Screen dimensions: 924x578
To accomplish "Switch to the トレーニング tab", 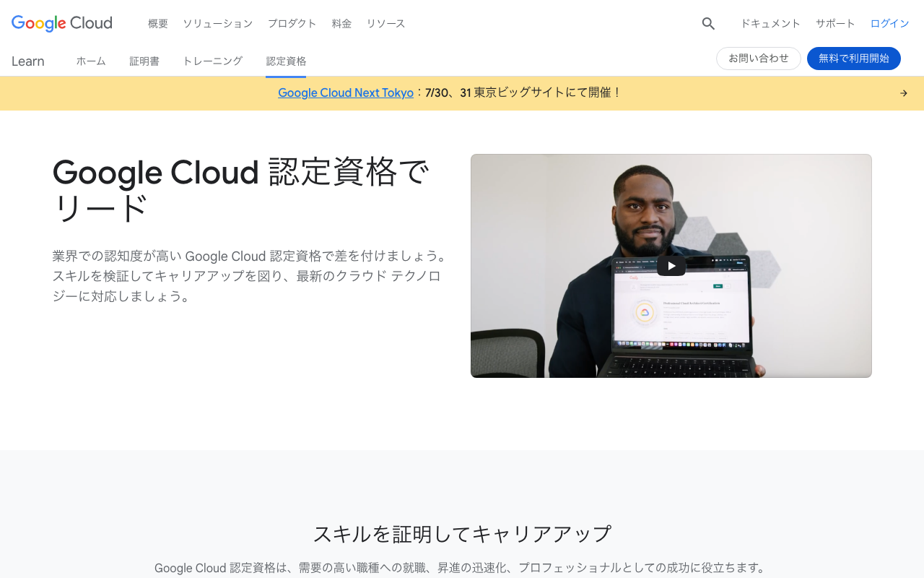I will click(212, 61).
